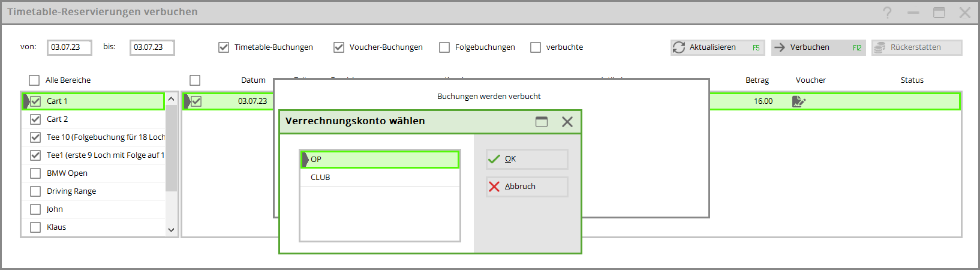Uncheck the Cart 2 checkbox

click(x=35, y=119)
